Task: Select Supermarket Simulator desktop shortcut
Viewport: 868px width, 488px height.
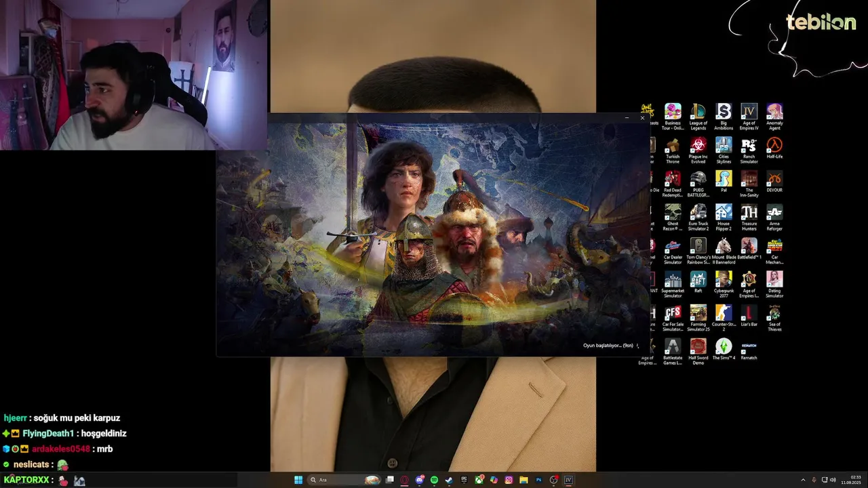Action: 673,284
